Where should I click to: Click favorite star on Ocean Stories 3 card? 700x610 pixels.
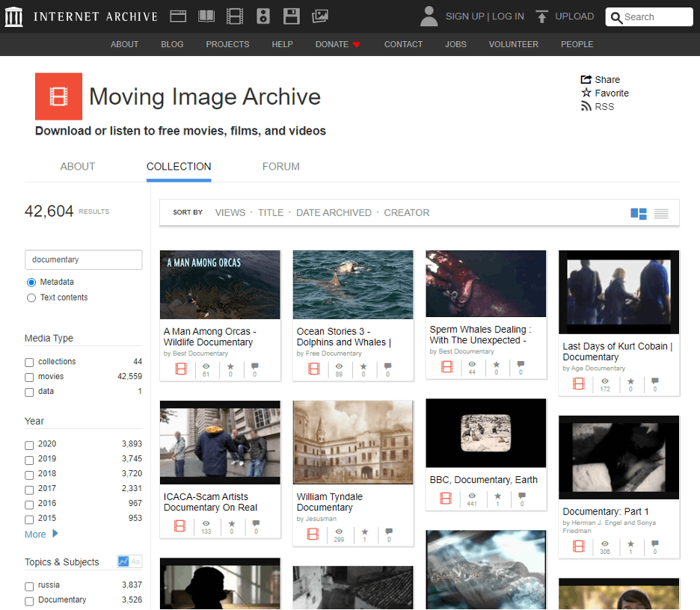[x=363, y=366]
